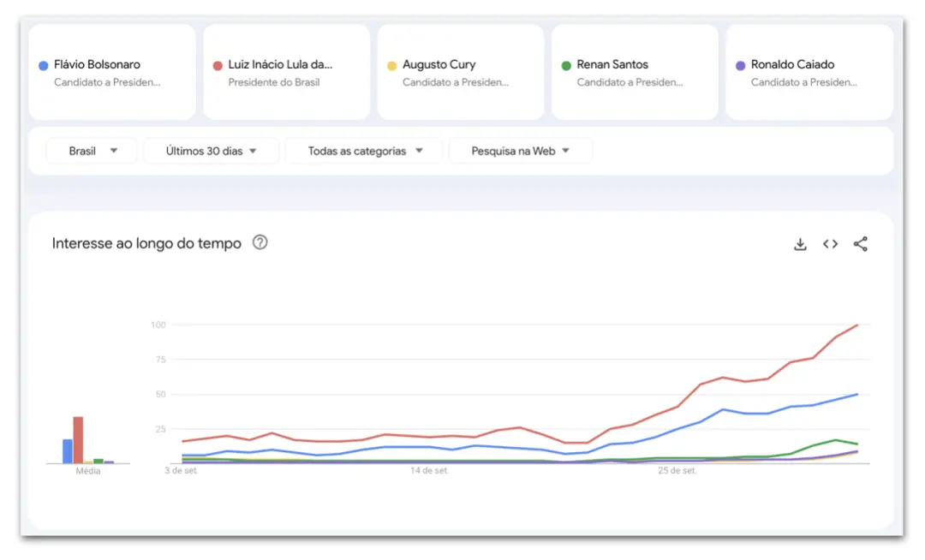Click blue color dot for Flávio Bolsonaro
This screenshot has height=560, width=925.
pyautogui.click(x=43, y=65)
